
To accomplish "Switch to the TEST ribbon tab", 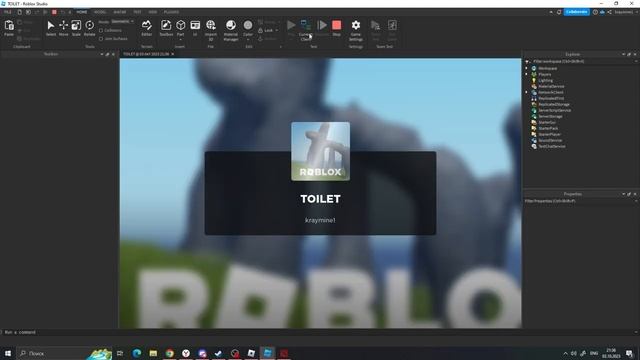I will [138, 12].
